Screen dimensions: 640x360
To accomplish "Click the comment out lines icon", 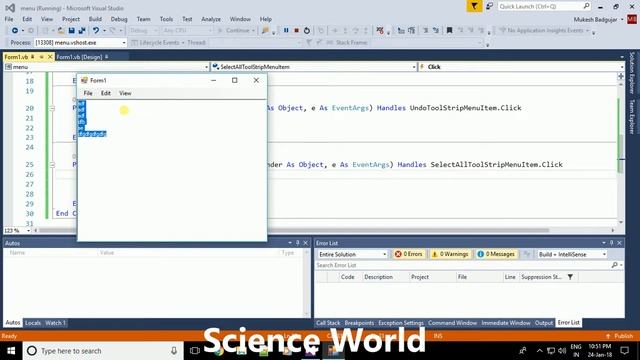I will coord(426,31).
